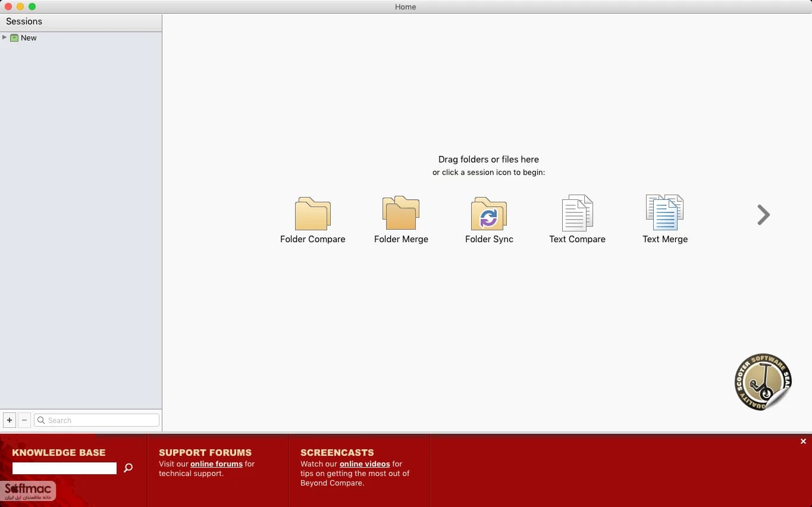Add a new session with plus button
Image resolution: width=812 pixels, height=507 pixels.
[10, 420]
